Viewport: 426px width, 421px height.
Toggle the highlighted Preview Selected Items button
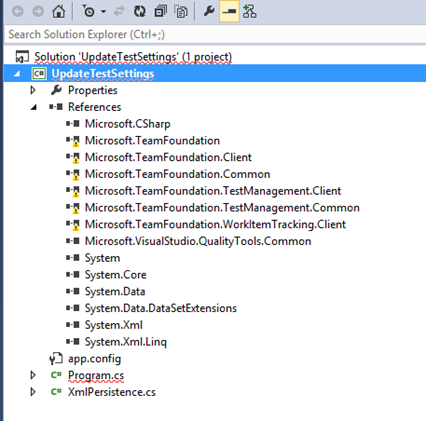tap(229, 11)
